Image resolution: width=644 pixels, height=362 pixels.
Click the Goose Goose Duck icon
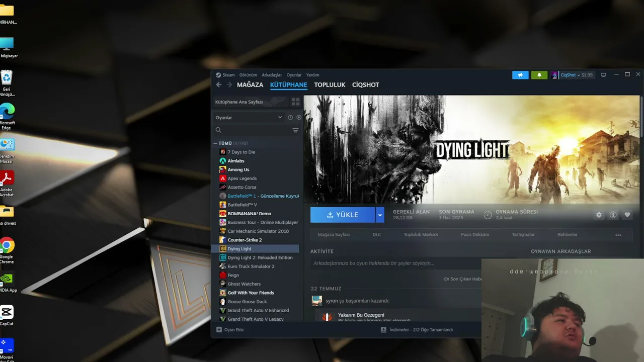pos(223,302)
